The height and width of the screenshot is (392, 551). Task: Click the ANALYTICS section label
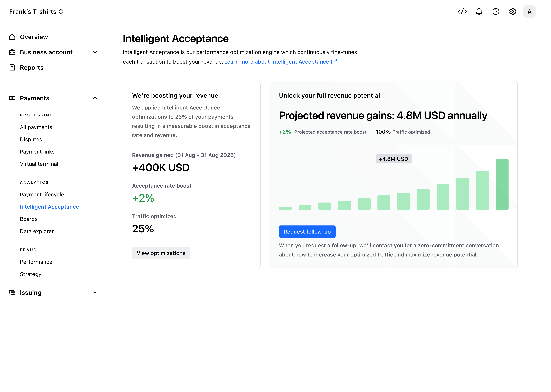[x=34, y=183]
